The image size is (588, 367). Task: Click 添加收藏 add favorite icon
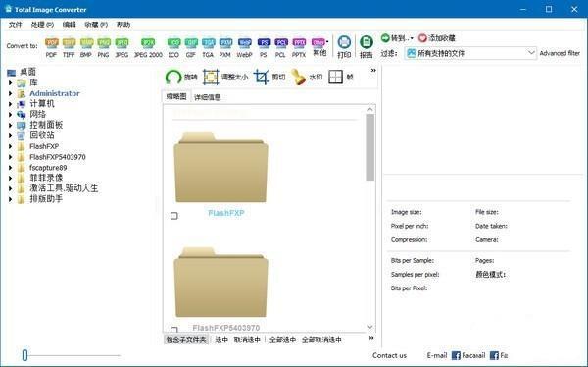point(437,38)
